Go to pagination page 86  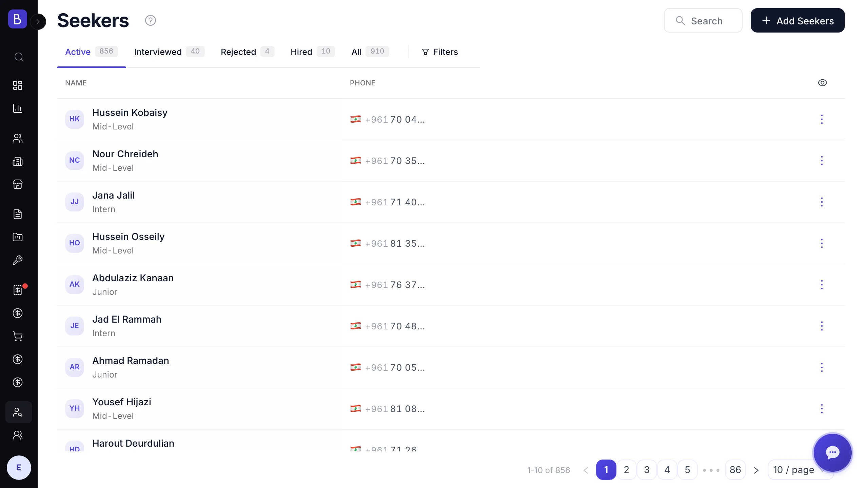coord(735,470)
